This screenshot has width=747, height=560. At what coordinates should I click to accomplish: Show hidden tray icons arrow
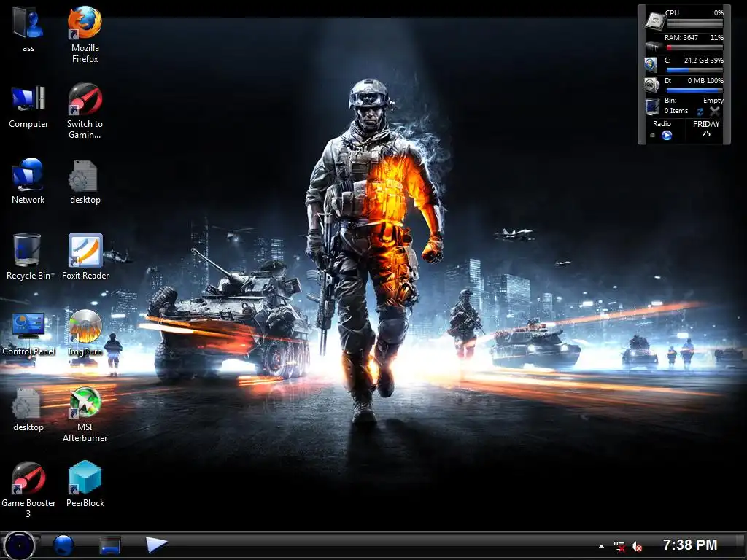[x=601, y=546]
